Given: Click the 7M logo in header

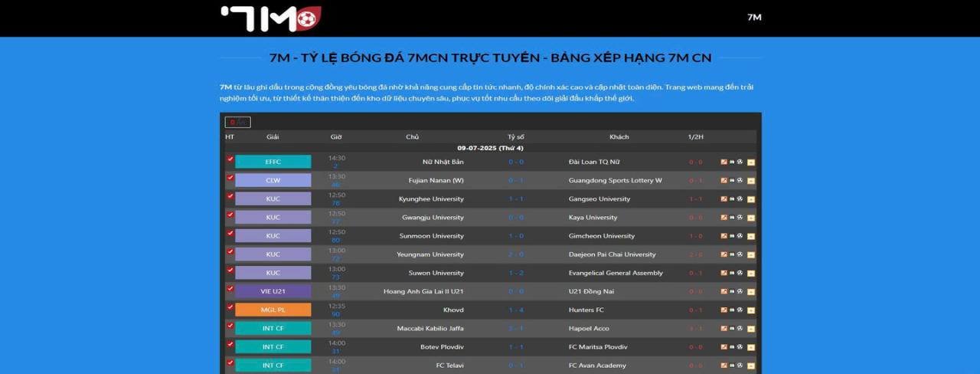Looking at the screenshot, I should (x=269, y=18).
